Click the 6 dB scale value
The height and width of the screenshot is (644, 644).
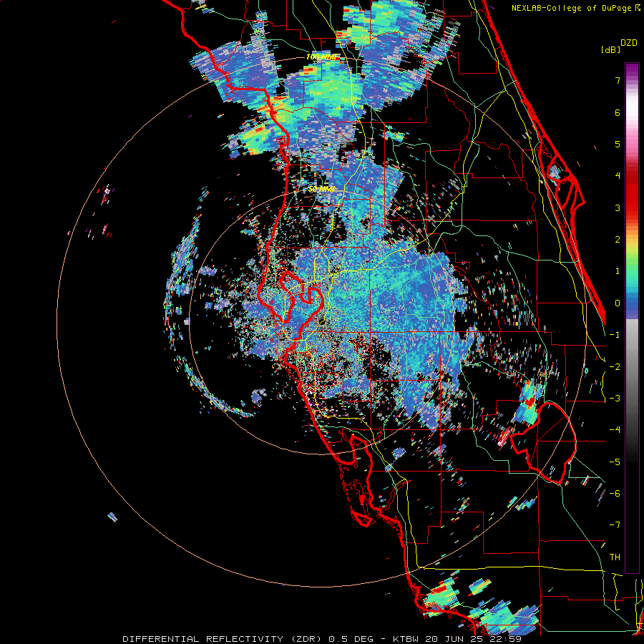point(618,112)
